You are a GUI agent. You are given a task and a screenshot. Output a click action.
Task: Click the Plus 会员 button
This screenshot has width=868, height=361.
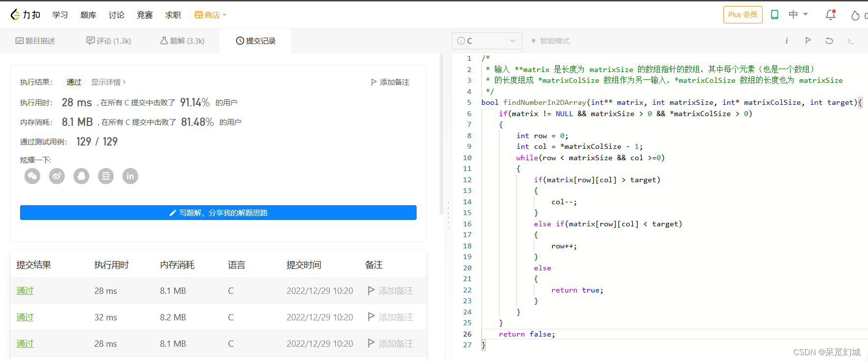[x=743, y=15]
